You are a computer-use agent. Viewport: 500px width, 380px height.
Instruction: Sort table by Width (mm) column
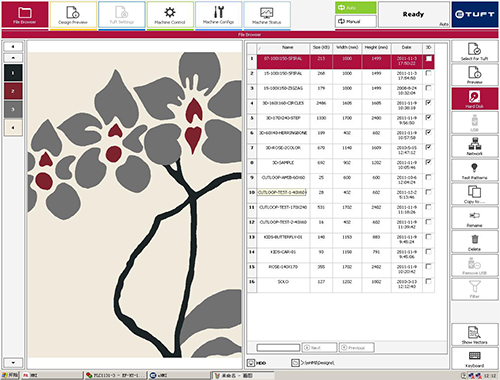click(347, 48)
